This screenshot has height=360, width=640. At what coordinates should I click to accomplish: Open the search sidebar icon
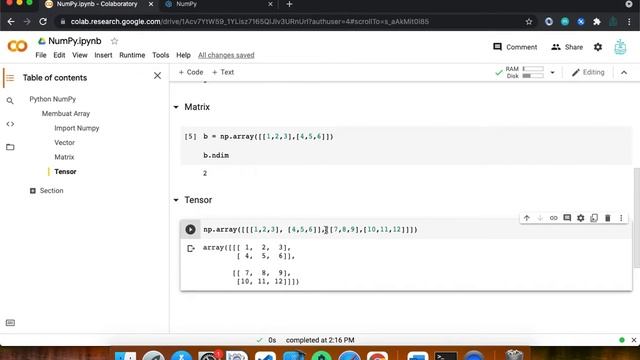(10, 100)
